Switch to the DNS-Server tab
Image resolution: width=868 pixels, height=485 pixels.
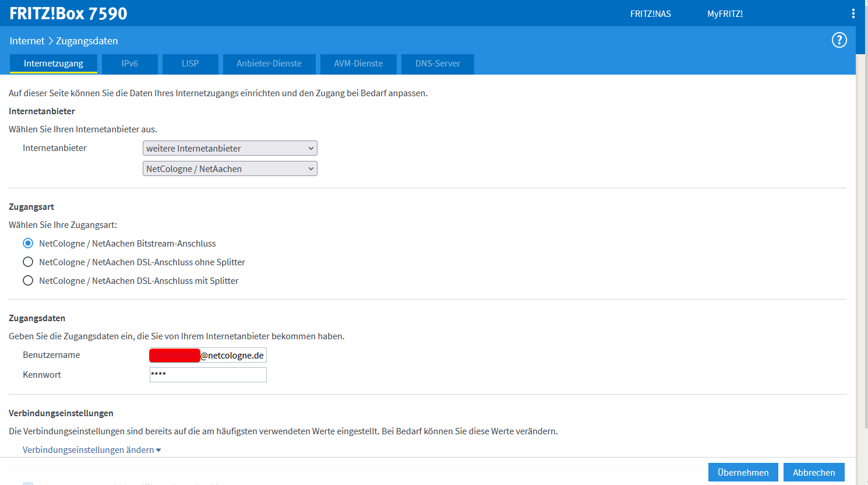[x=437, y=64]
